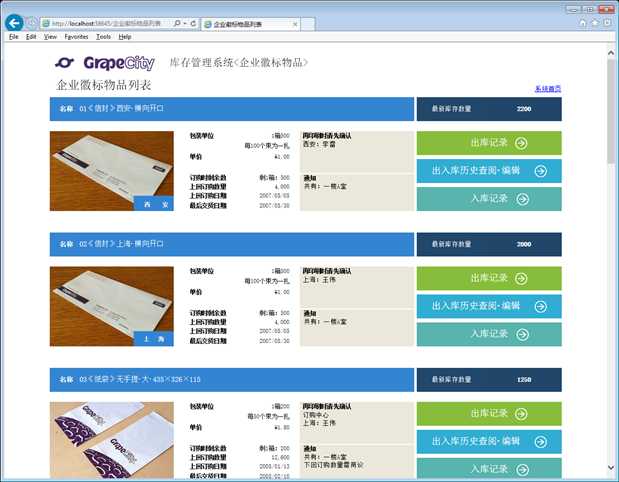Select the 企业徽标物品列表 browser tab
This screenshot has width=619, height=482.
pos(250,24)
